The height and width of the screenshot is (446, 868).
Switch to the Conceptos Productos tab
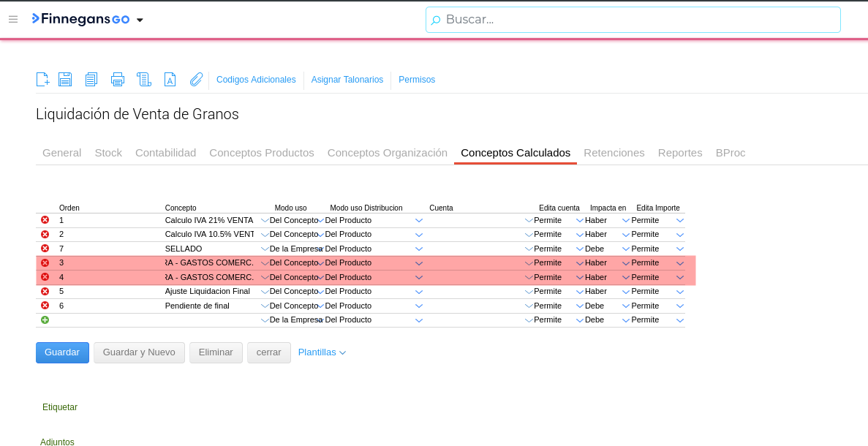click(261, 153)
